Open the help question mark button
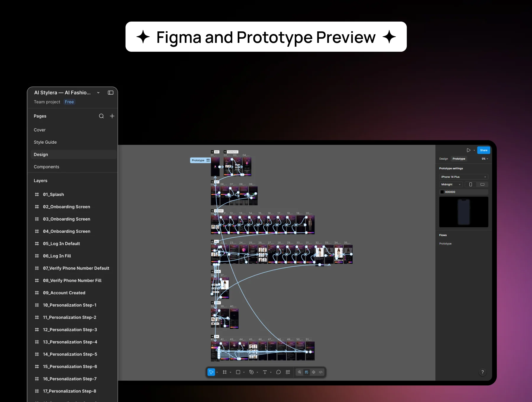 [x=482, y=372]
